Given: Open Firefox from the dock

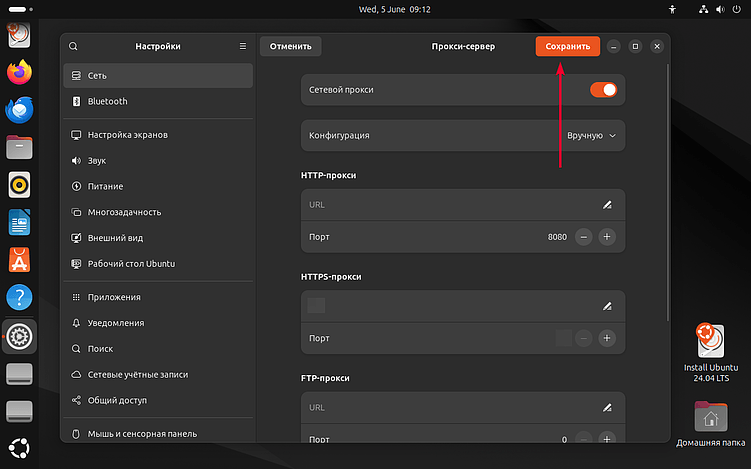Looking at the screenshot, I should 19,73.
